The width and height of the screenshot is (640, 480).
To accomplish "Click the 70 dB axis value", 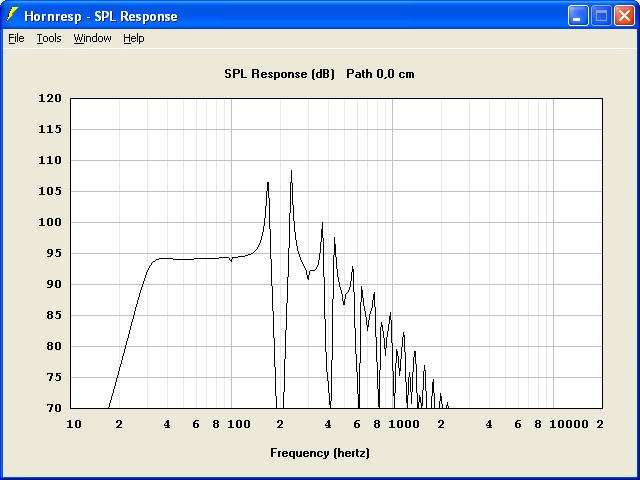I will pyautogui.click(x=54, y=408).
